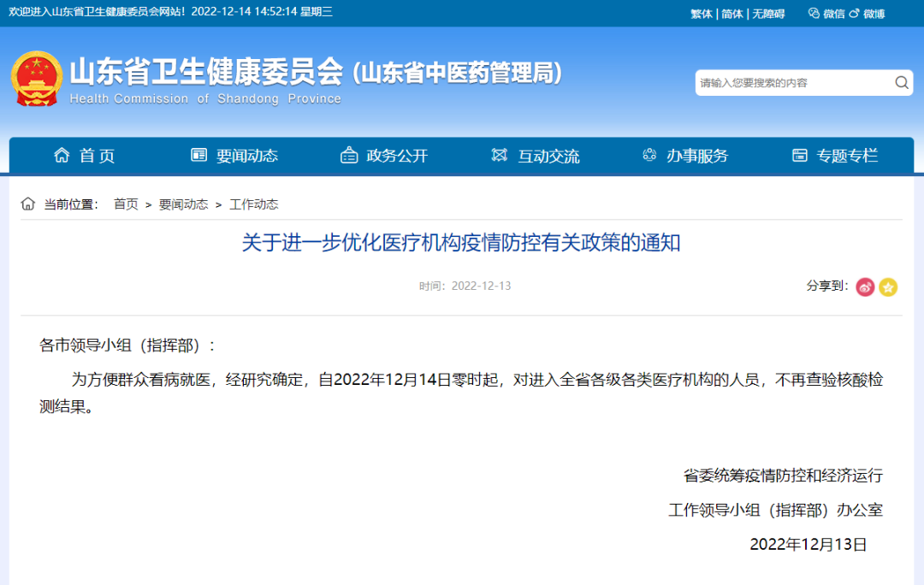Viewport: 924px width, 585px height.
Task: Switch to 简体 simplified Chinese
Action: click(732, 14)
